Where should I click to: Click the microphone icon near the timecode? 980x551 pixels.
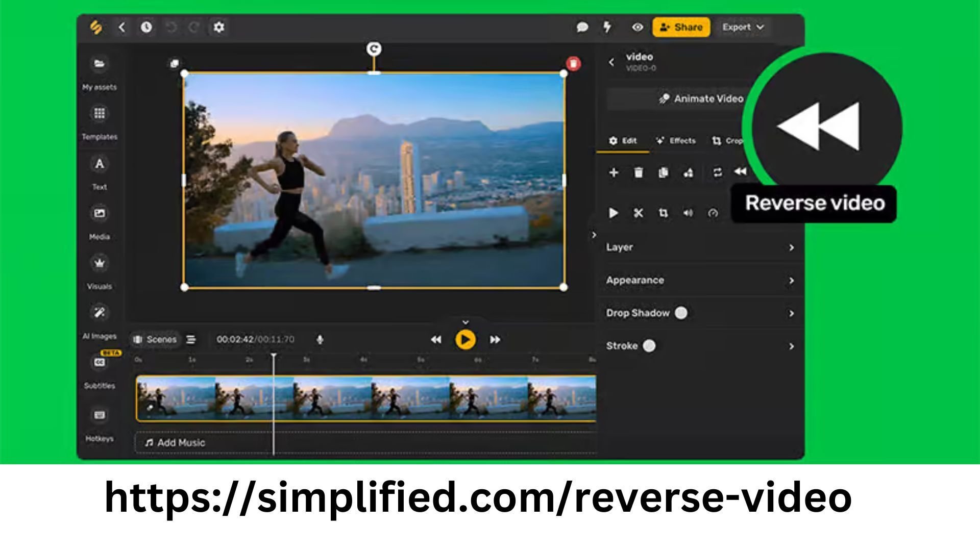pyautogui.click(x=320, y=339)
